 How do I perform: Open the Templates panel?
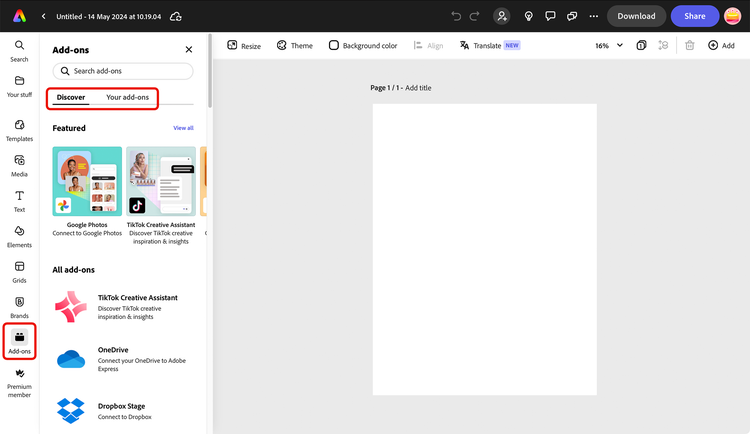pyautogui.click(x=19, y=131)
